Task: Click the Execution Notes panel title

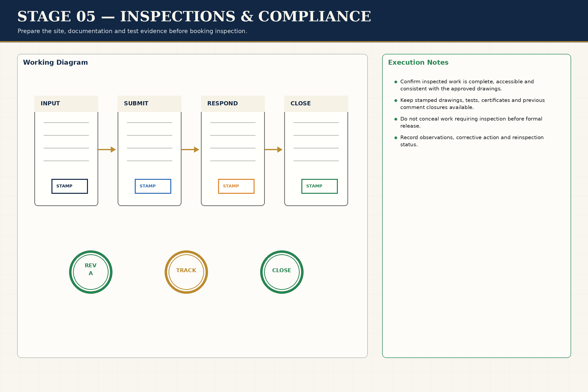Action: point(418,62)
